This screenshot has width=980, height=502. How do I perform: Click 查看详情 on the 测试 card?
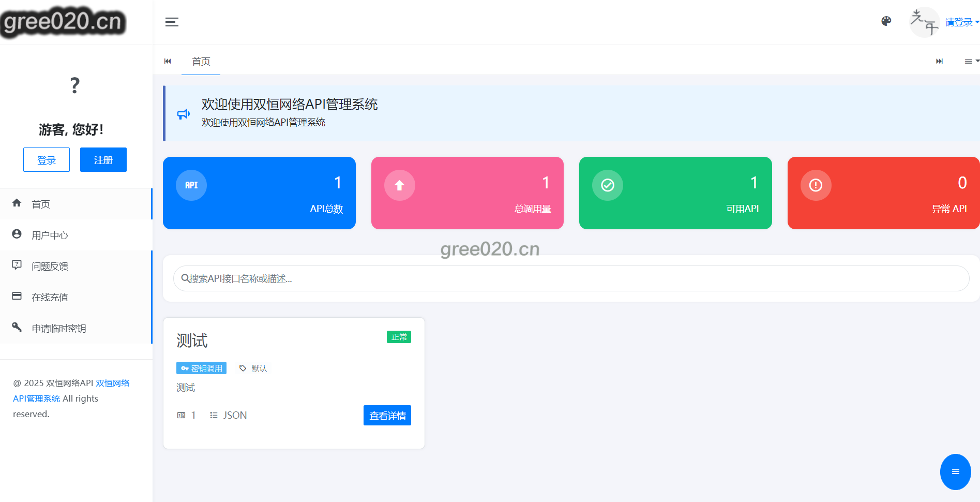pyautogui.click(x=387, y=416)
